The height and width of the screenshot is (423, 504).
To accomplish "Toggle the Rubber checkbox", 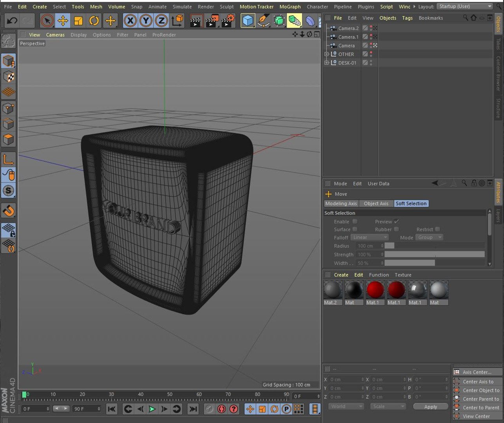I will tap(396, 230).
